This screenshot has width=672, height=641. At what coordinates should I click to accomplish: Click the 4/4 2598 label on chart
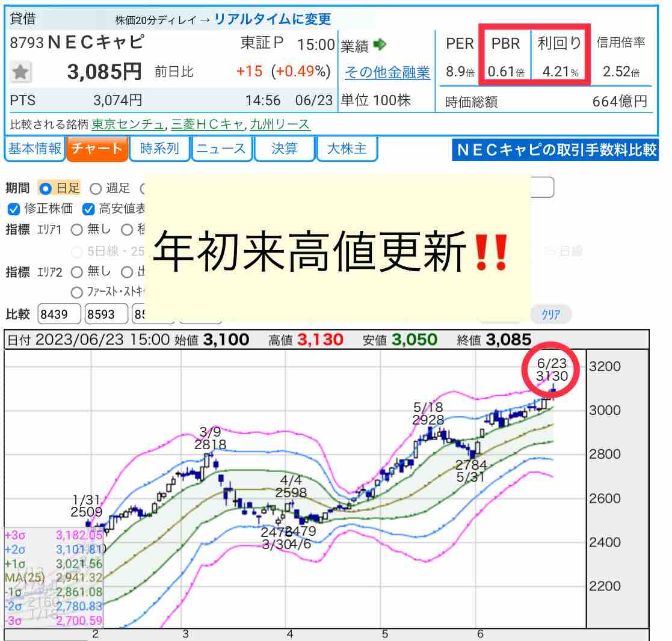(291, 486)
